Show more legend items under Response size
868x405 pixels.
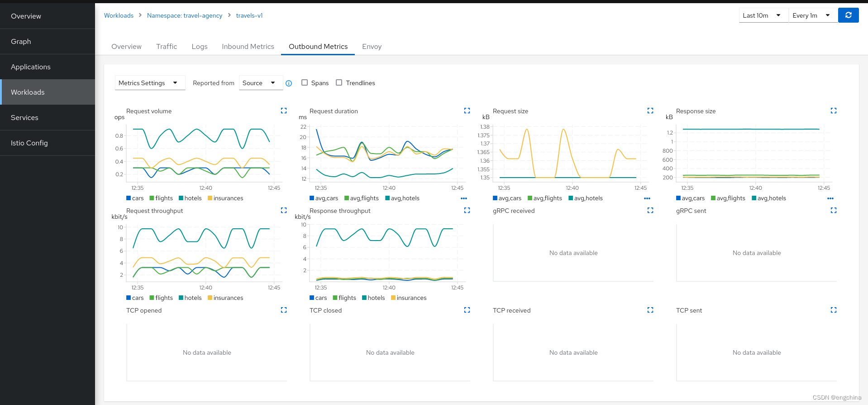point(830,198)
